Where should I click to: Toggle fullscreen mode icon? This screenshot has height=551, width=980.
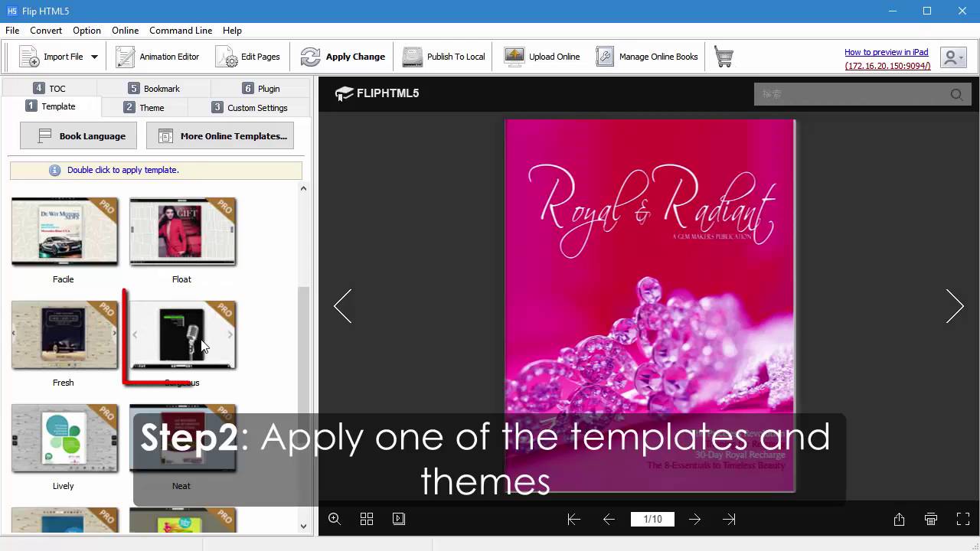[x=963, y=519]
